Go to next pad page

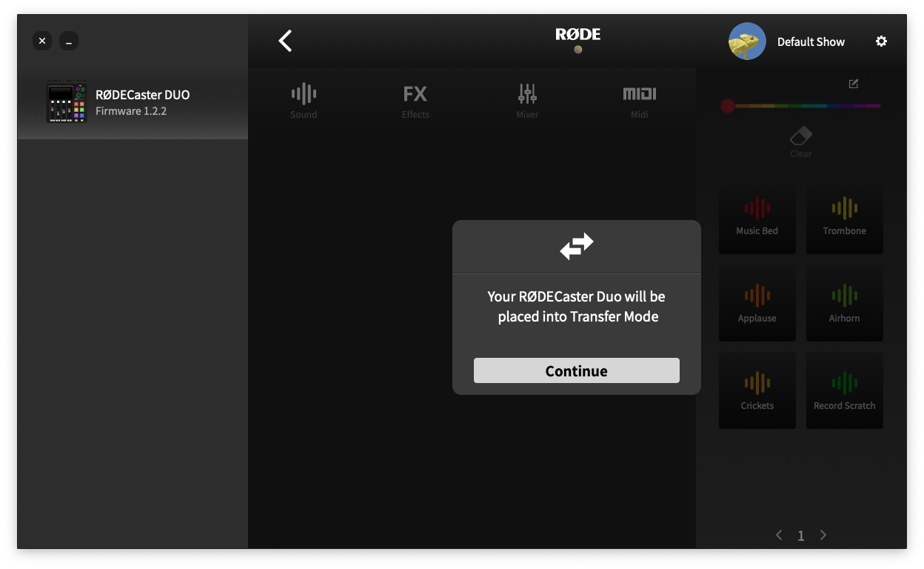(823, 535)
